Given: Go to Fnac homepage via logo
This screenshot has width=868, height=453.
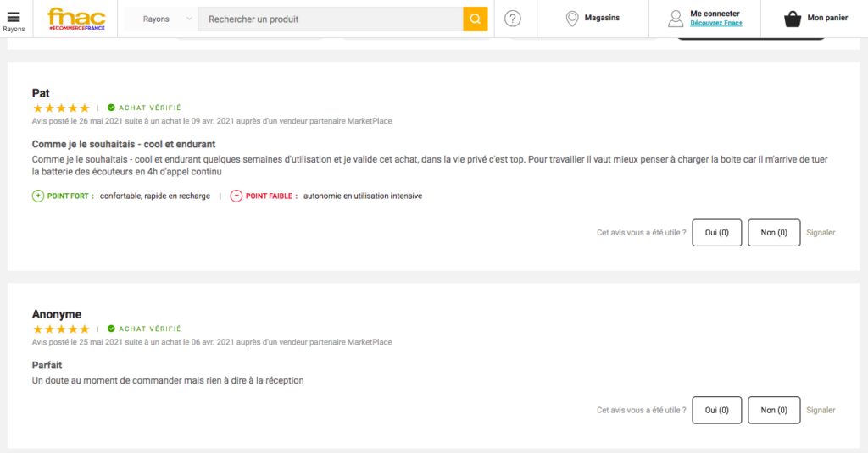Looking at the screenshot, I should (76, 19).
